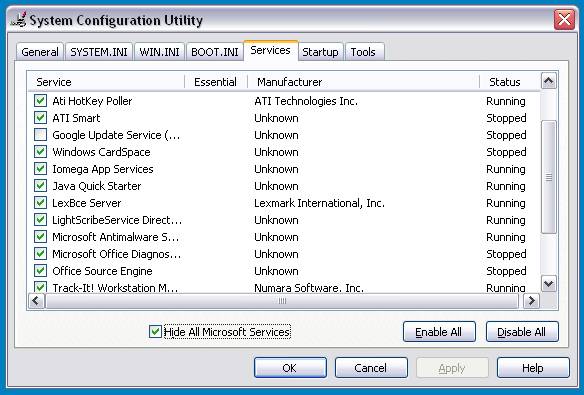The width and height of the screenshot is (584, 395).
Task: Click the scroll left arrow of the list
Action: (x=36, y=301)
